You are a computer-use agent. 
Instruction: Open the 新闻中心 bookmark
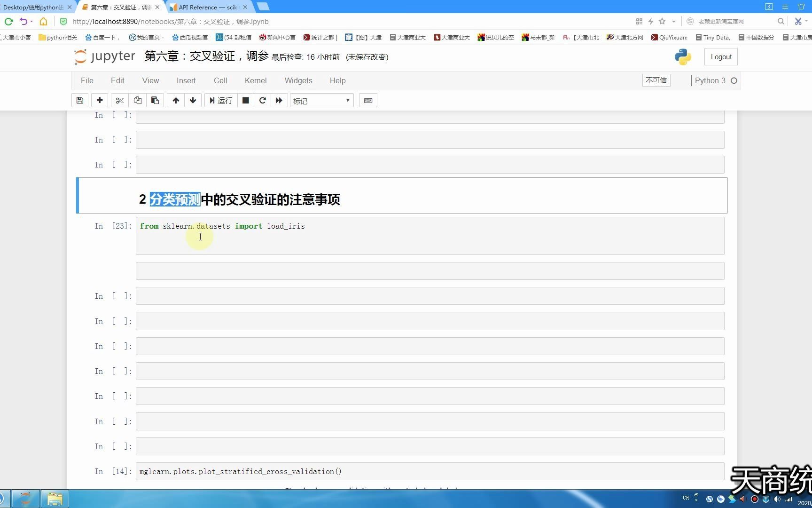[x=277, y=37]
